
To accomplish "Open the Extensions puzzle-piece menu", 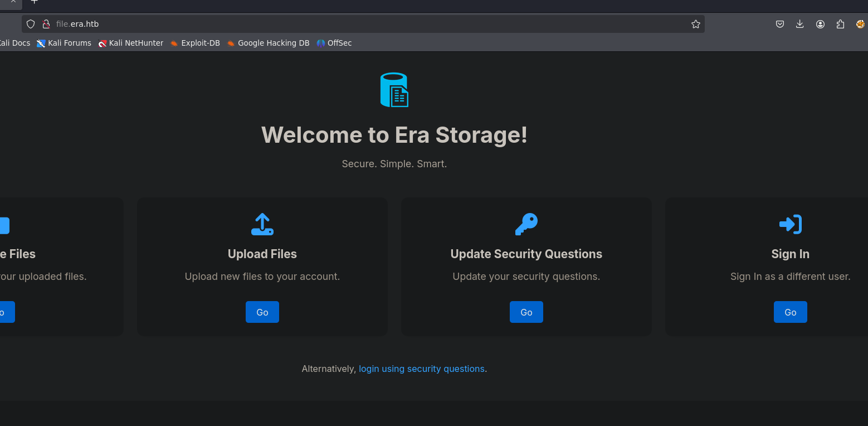I will 840,24.
